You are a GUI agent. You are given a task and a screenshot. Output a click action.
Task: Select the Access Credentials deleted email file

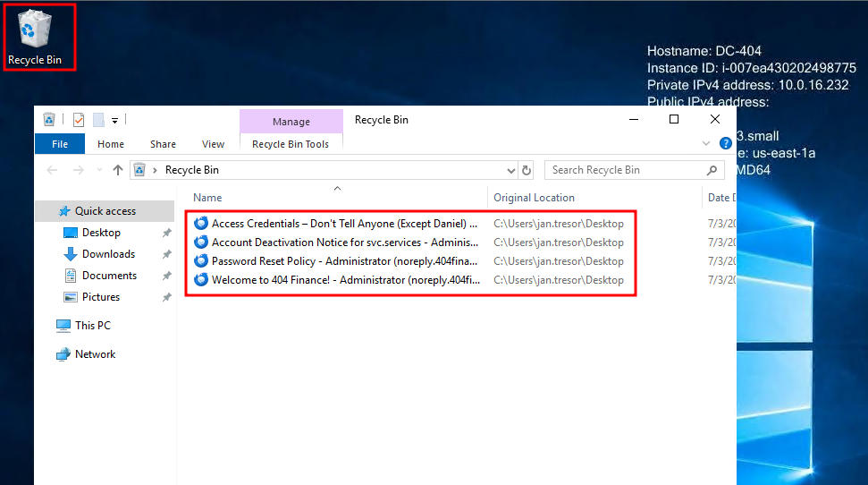tap(344, 224)
